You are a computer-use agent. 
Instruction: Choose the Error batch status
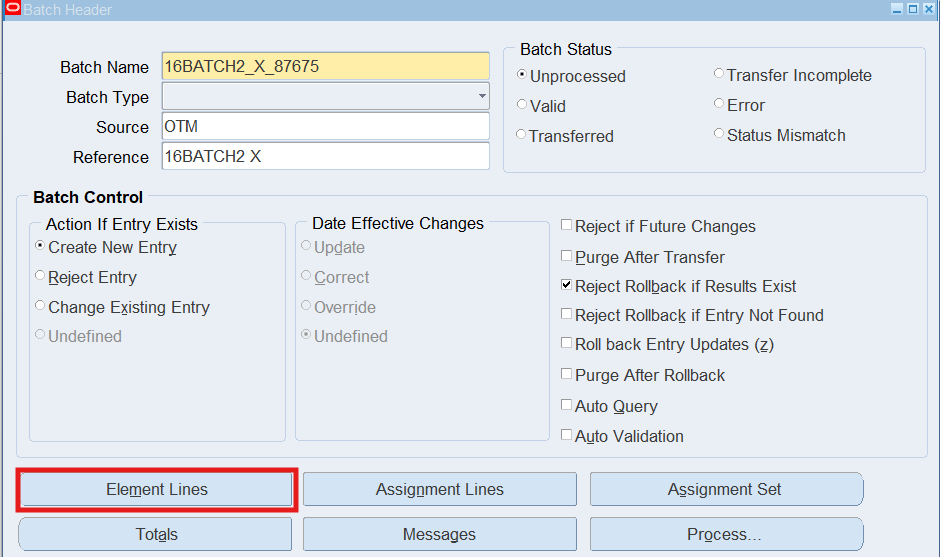click(719, 105)
